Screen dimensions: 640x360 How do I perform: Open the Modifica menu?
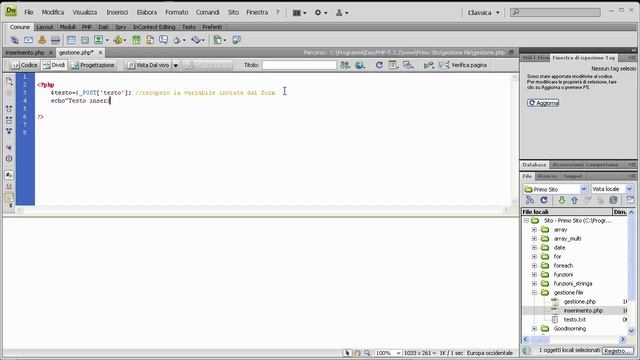coord(53,12)
